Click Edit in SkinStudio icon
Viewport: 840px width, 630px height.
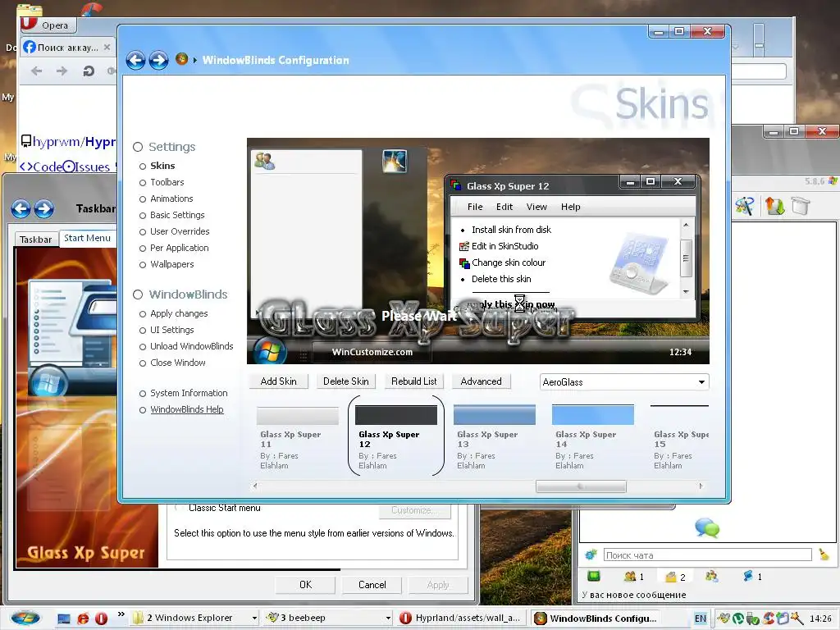click(464, 246)
